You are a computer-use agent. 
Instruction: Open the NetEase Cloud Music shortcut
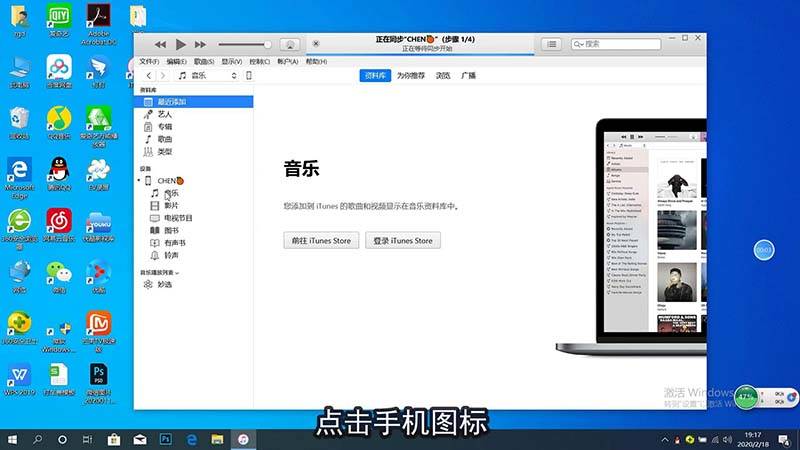59,226
